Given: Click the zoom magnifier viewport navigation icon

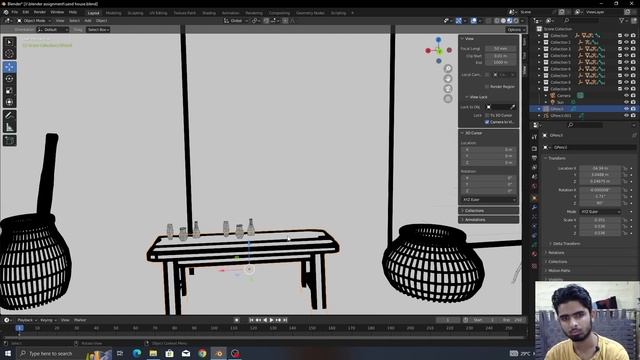Looking at the screenshot, I should (448, 69).
